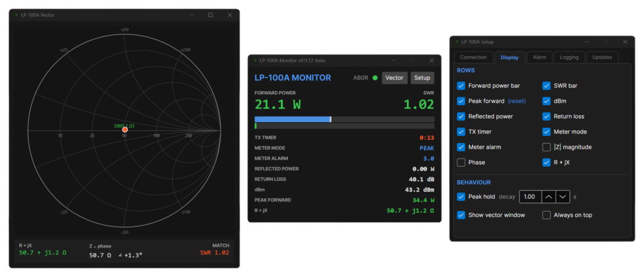Minimize the LP-100A Vector window
Viewport: 644px width, 277px height.
coord(191,15)
